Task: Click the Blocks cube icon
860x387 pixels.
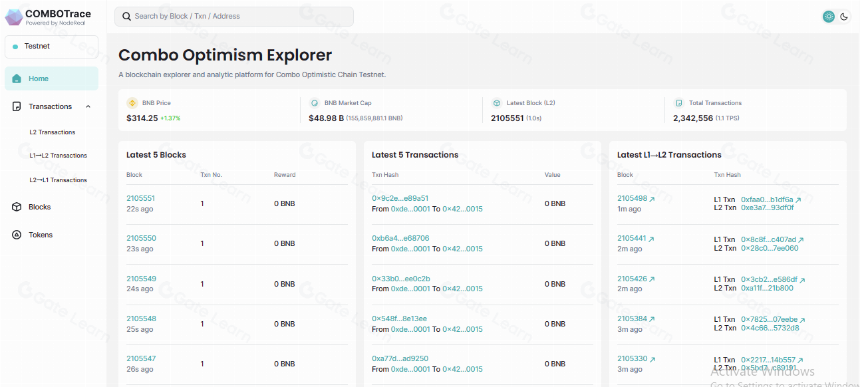Action: point(16,207)
